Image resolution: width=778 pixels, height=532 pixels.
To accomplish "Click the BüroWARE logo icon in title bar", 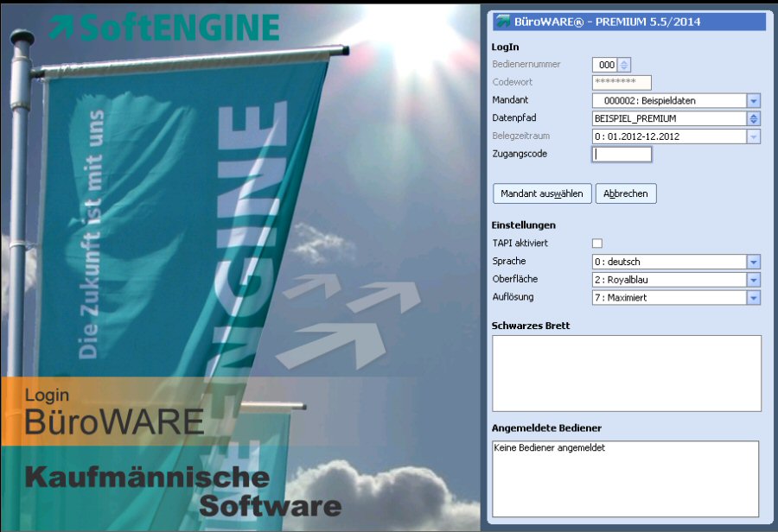I will (503, 22).
